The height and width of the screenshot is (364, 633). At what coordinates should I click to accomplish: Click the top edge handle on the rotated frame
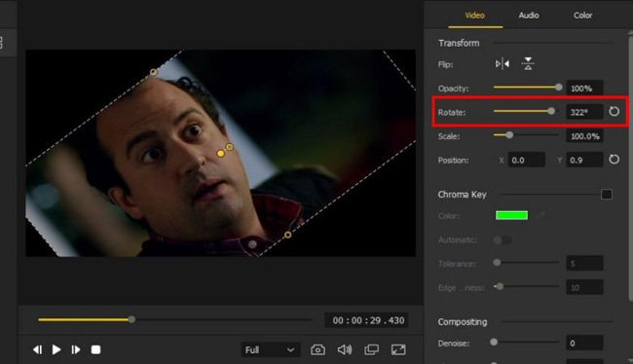pos(154,72)
